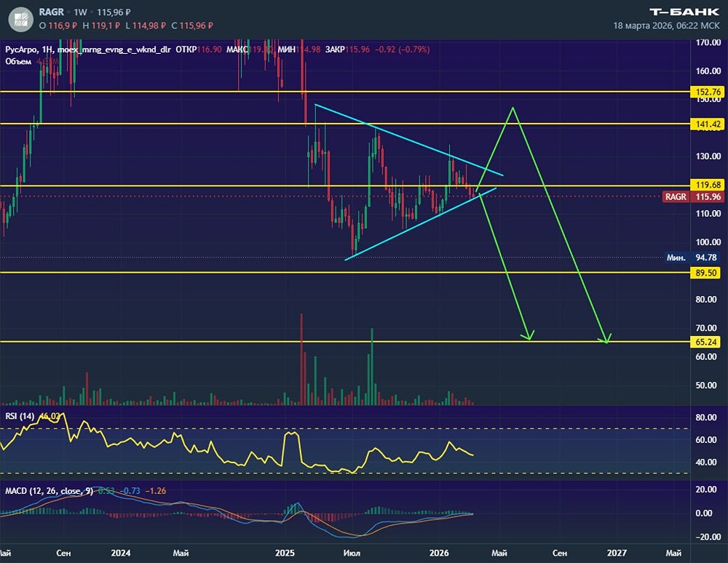Screen dimensions: 728x563
Task: Click the 152.76 price level label
Action: click(708, 92)
